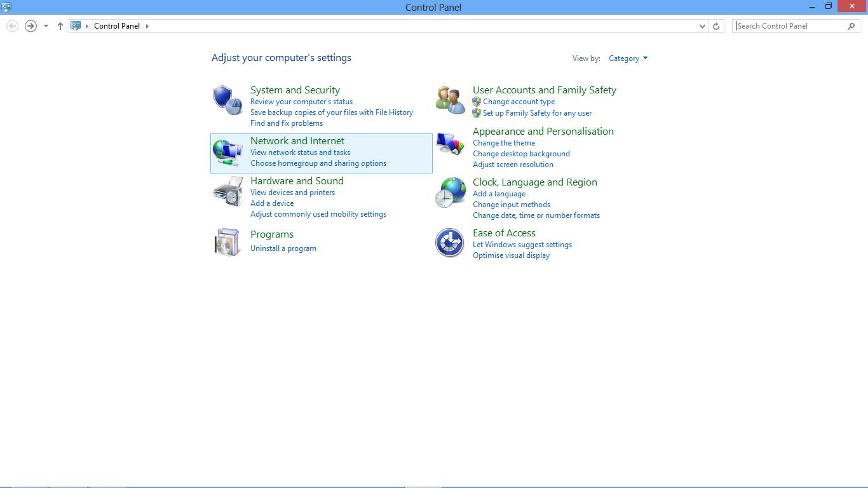Viewport: 868px width, 488px height.
Task: Click Change the theme
Action: coord(504,143)
